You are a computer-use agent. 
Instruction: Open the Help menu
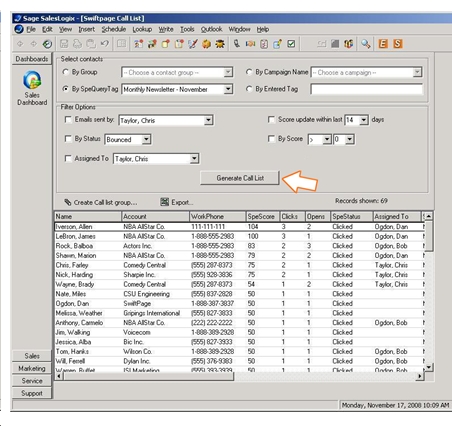(x=263, y=29)
